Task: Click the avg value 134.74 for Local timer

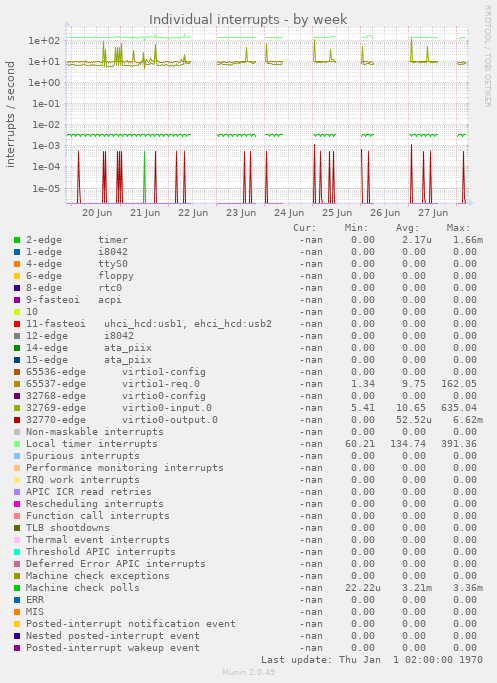Action: tap(408, 444)
